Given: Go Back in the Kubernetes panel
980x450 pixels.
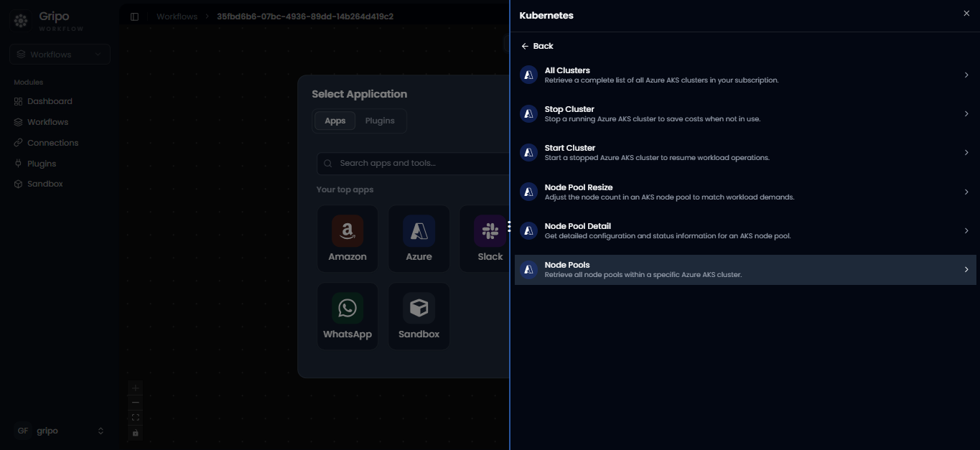Looking at the screenshot, I should 537,46.
